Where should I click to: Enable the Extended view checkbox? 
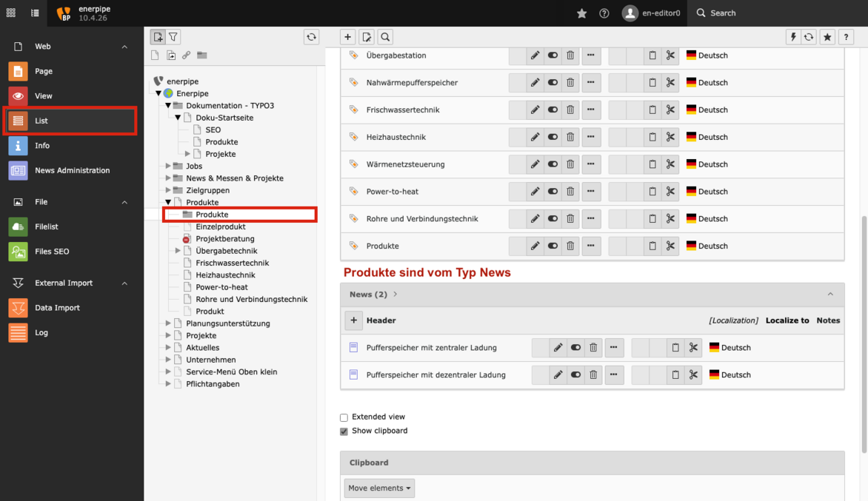[344, 417]
